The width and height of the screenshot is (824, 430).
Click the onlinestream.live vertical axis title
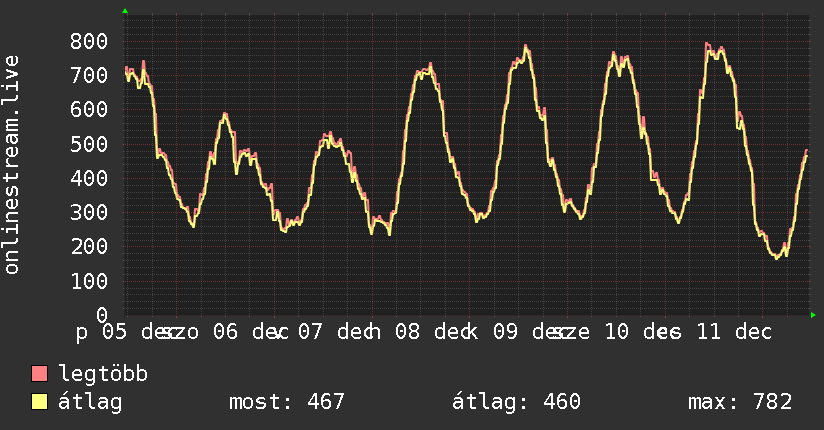point(12,165)
